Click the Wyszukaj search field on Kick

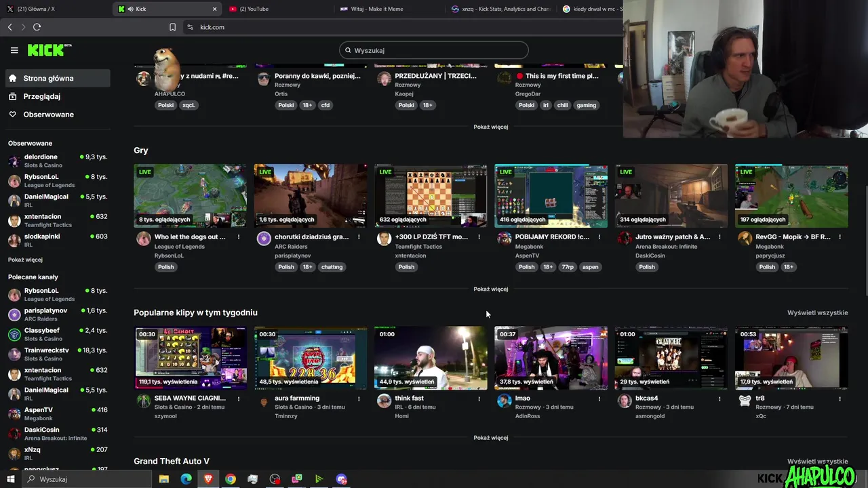(x=434, y=50)
